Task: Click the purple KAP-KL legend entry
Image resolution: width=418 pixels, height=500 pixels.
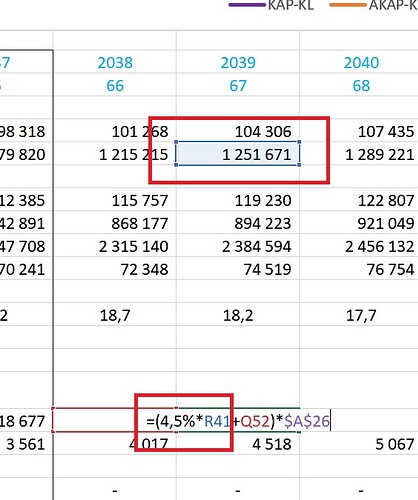Action: [x=271, y=5]
